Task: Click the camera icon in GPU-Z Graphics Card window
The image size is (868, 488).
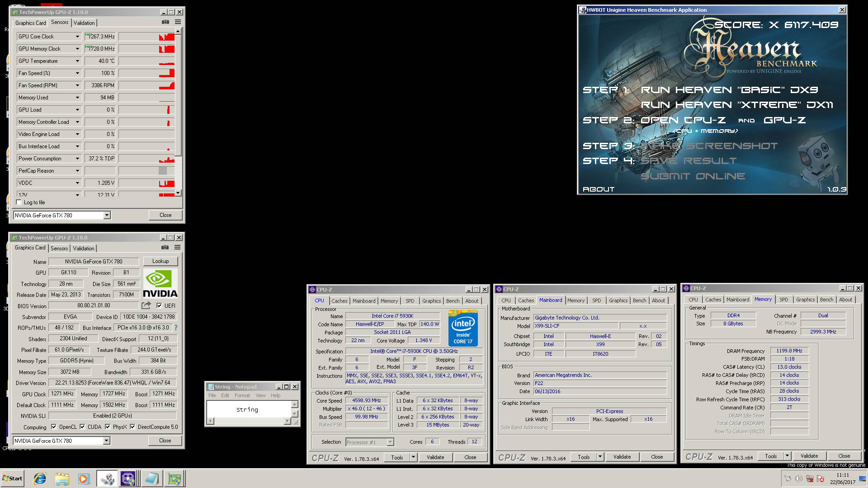Action: [x=165, y=248]
